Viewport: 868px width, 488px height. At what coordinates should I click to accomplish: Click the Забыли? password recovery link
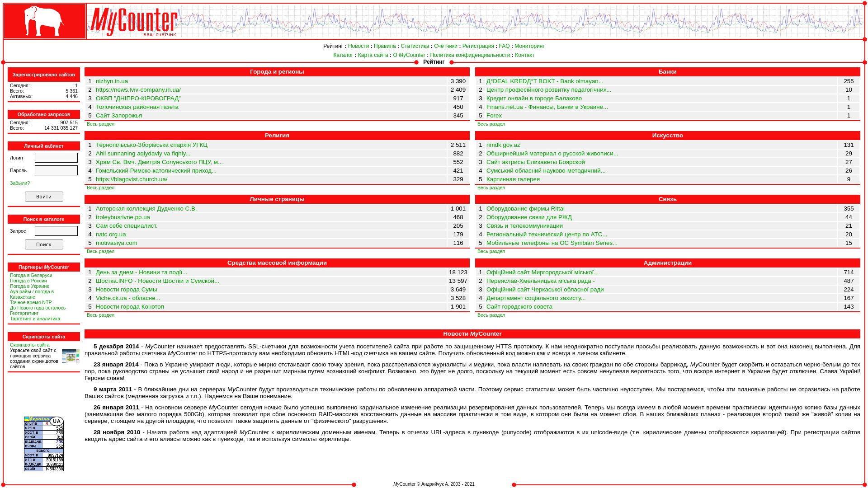tap(20, 183)
